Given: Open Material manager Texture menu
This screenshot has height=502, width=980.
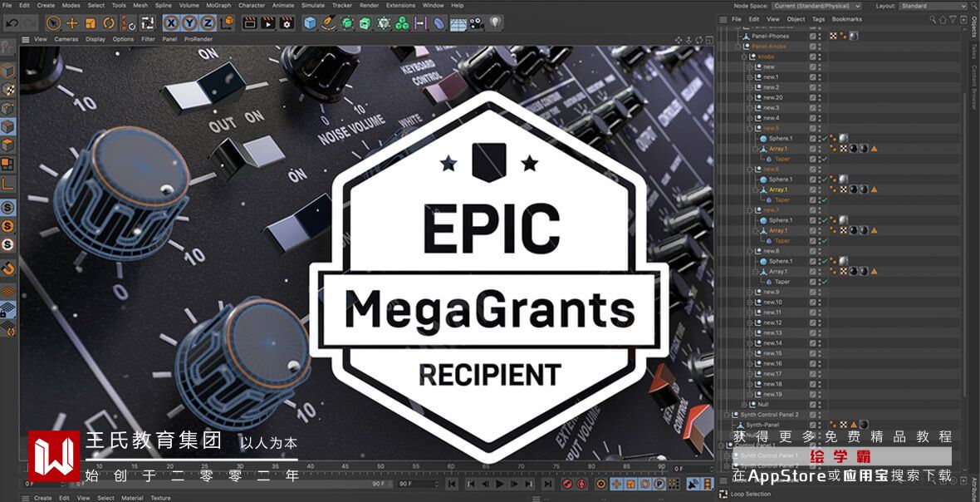Looking at the screenshot, I should [x=160, y=498].
